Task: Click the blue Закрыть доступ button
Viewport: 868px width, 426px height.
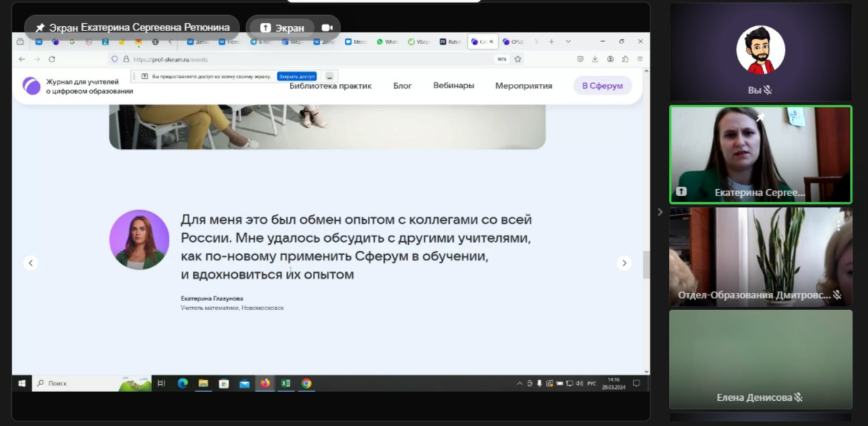Action: [297, 76]
